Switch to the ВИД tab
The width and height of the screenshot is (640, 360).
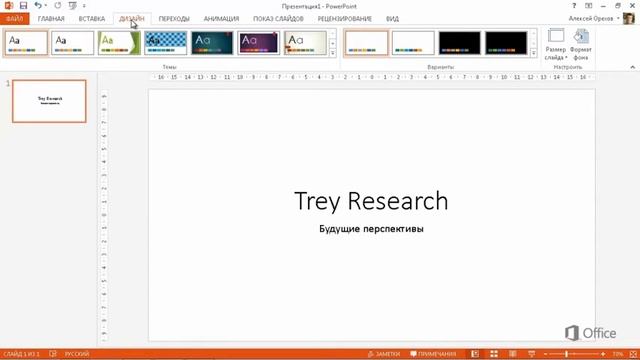click(x=392, y=19)
